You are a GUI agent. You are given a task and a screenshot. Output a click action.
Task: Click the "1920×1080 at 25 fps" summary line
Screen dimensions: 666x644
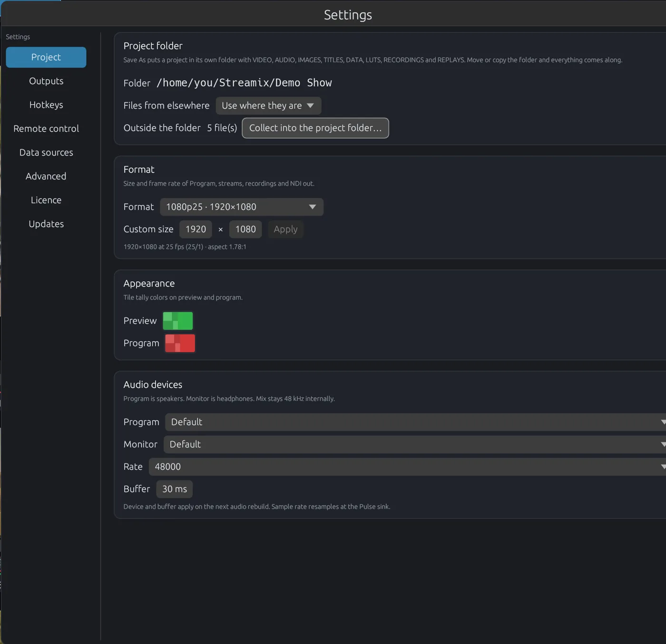[x=185, y=247]
